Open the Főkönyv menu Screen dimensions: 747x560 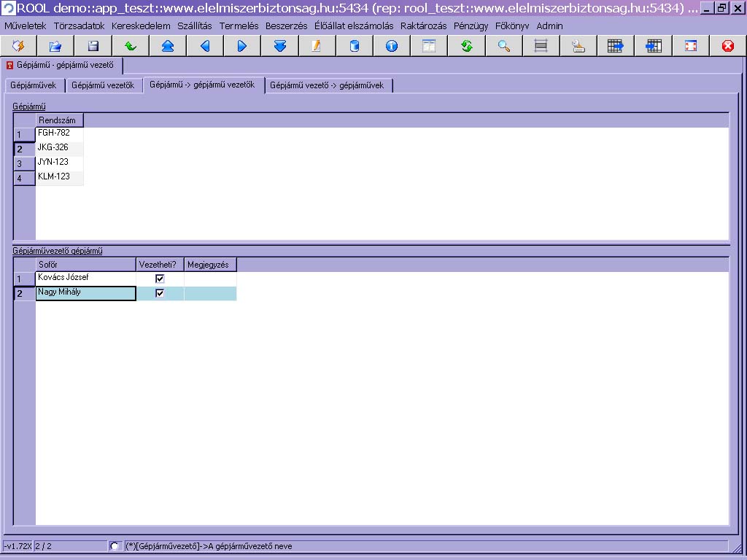511,26
